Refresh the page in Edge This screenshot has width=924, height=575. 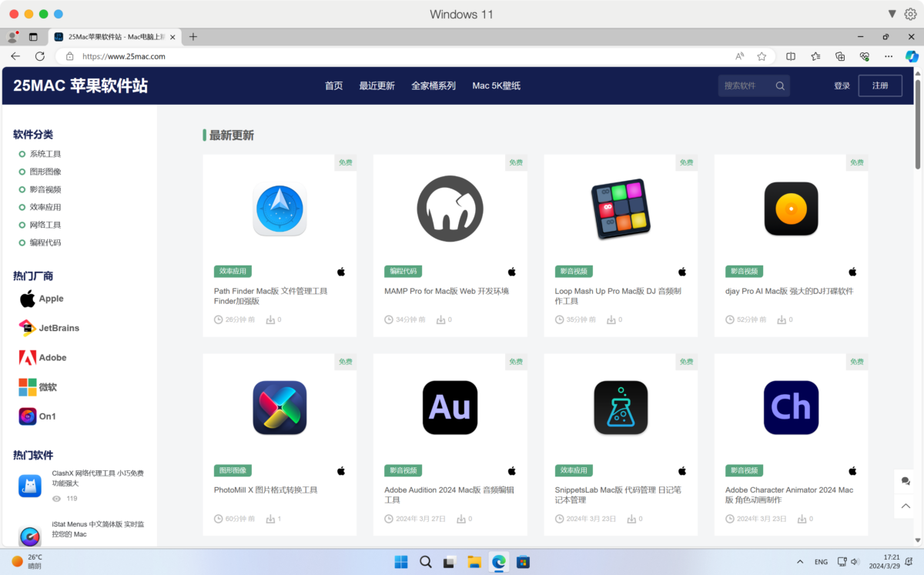(x=40, y=56)
